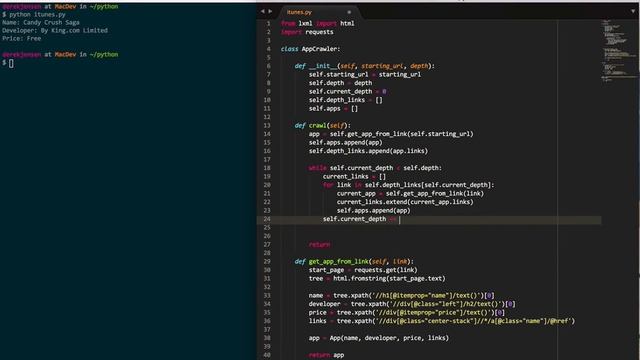
Task: Click the back navigation arrow in editor tab bar
Action: coord(262,11)
